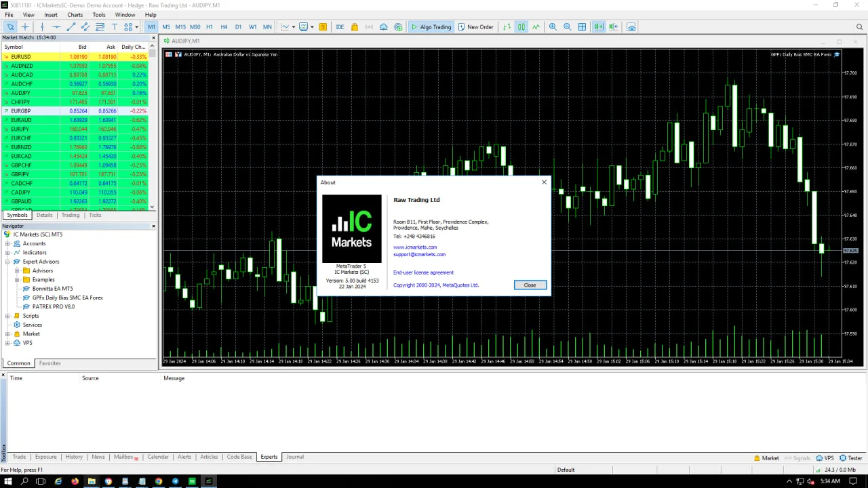Viewport: 868px width, 488px height.
Task: Open the Tools menu
Action: pyautogui.click(x=99, y=15)
